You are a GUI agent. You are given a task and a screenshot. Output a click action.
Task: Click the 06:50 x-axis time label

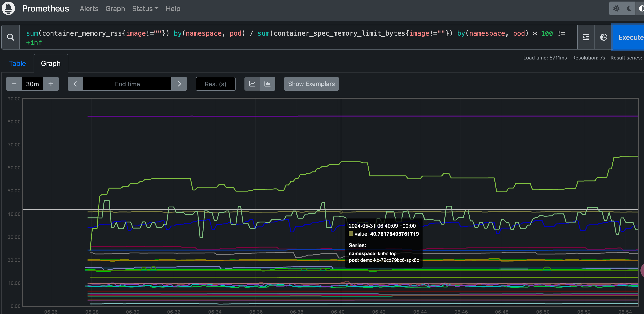click(543, 312)
